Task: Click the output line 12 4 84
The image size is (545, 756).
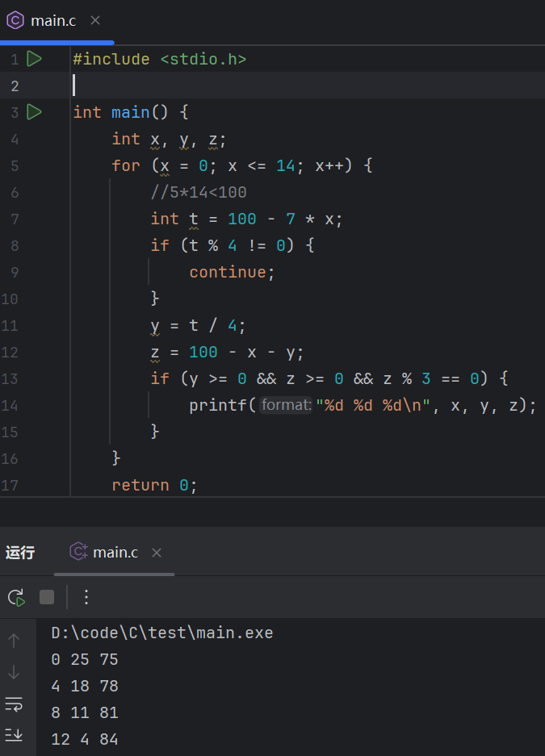Action: [85, 739]
